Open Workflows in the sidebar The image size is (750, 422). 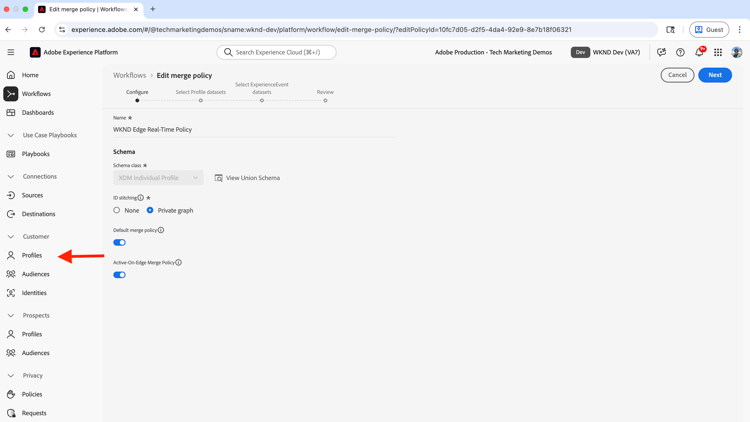(36, 94)
